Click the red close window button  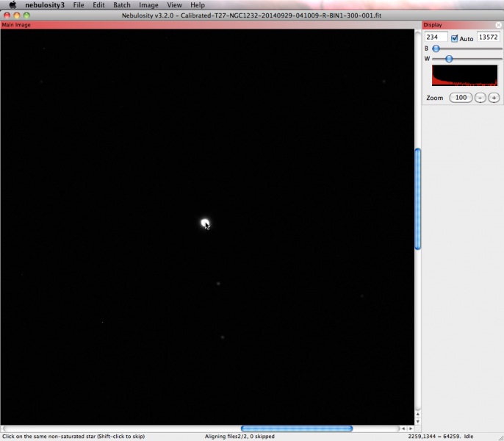[x=7, y=15]
